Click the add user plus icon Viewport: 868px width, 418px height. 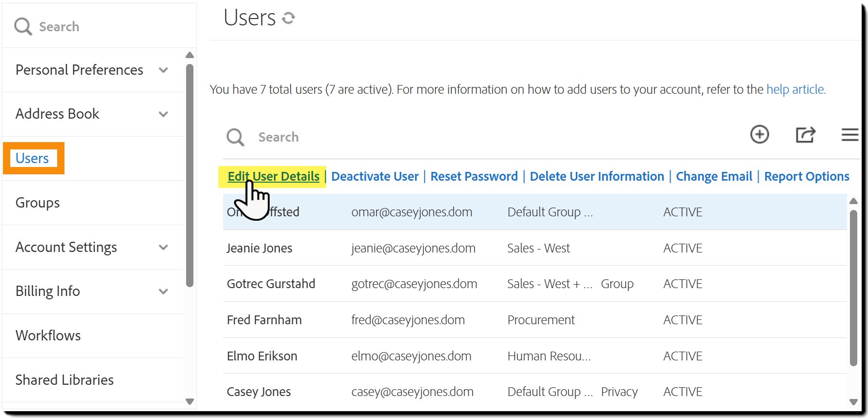click(760, 134)
